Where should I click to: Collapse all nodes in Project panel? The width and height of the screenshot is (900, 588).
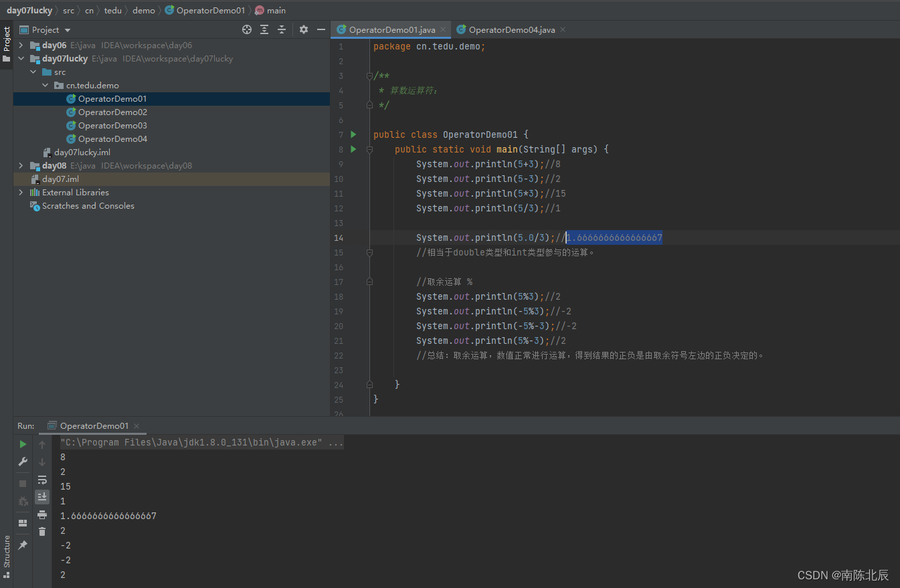point(282,29)
